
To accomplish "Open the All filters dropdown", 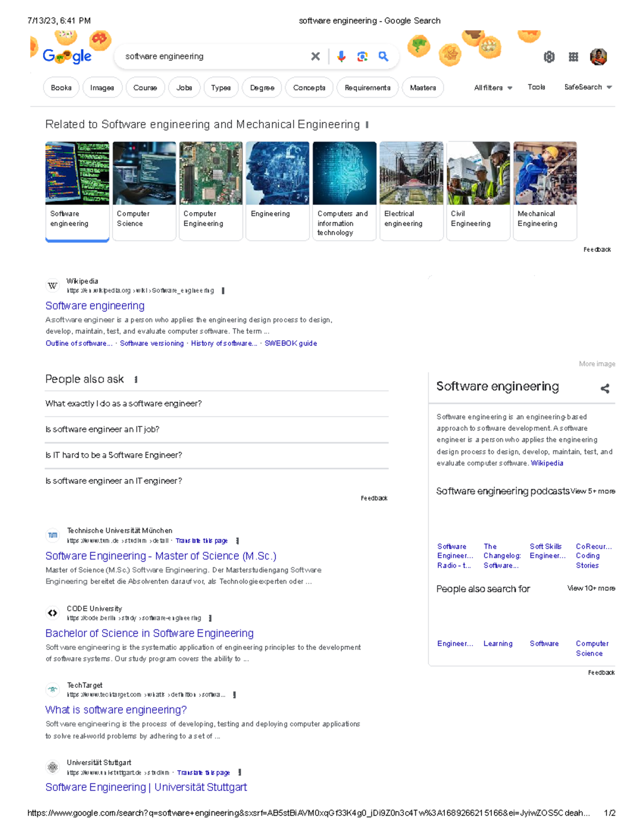I will (x=491, y=88).
